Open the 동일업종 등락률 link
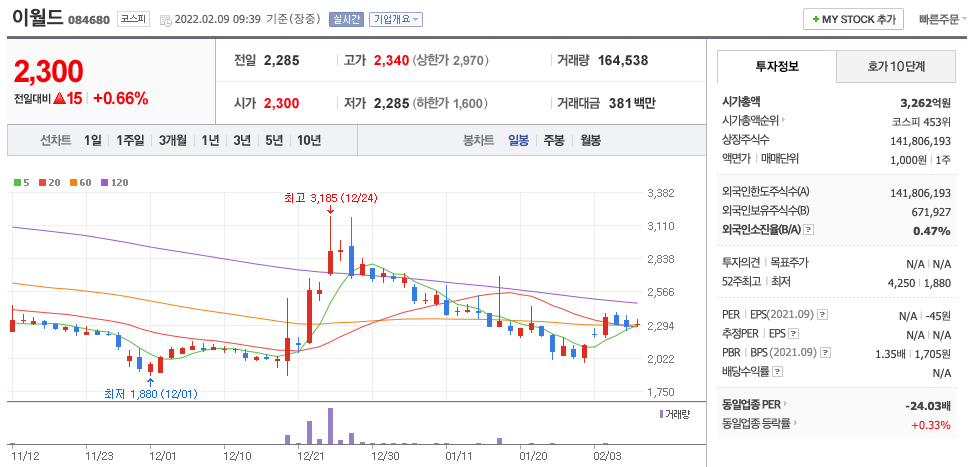The image size is (973, 467). coord(761,424)
